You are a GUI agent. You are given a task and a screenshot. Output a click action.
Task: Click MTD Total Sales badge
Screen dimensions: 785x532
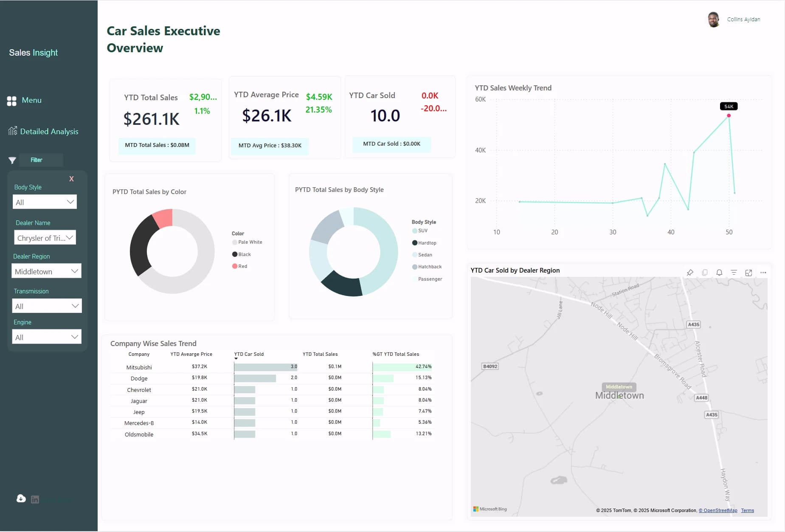point(157,145)
